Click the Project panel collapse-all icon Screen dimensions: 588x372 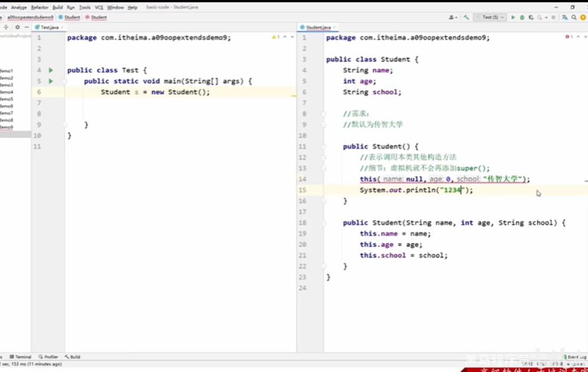6,27
